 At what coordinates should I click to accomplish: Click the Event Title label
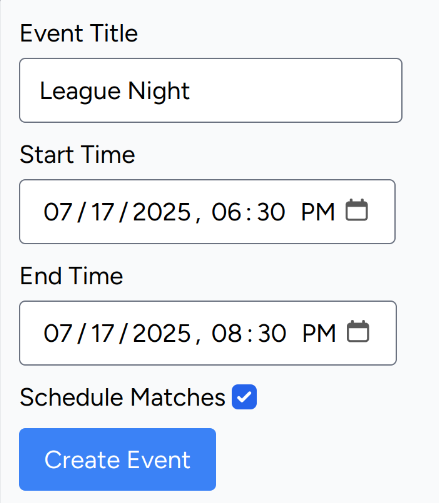click(79, 33)
